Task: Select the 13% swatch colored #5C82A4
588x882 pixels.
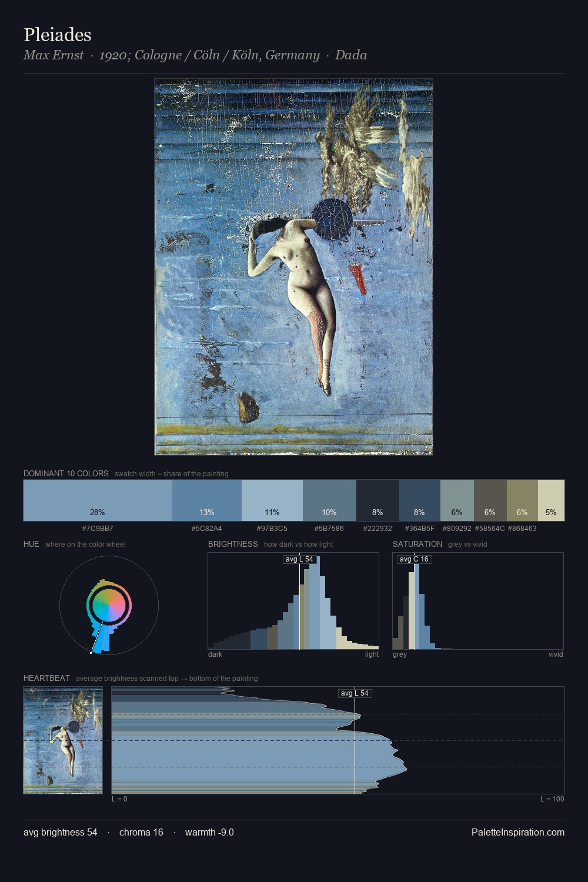Action: point(207,500)
